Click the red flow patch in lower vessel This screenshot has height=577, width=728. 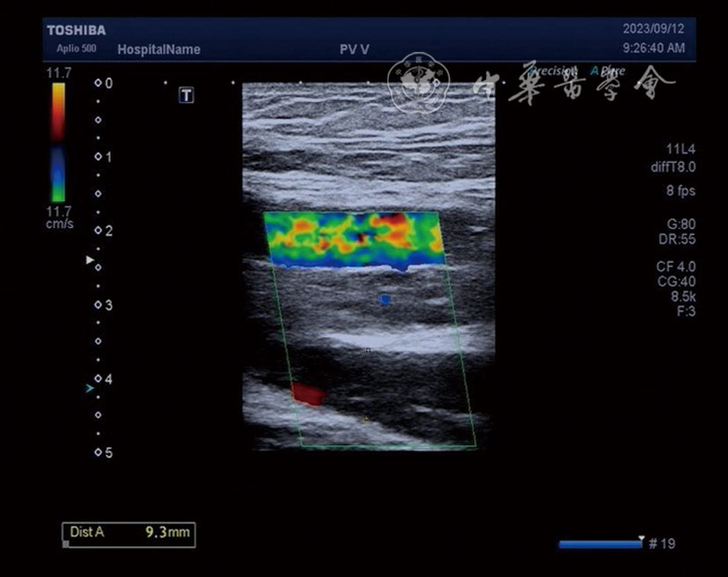click(x=307, y=394)
